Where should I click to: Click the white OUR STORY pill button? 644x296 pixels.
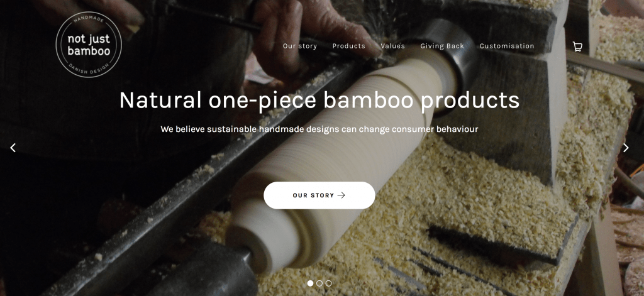[x=319, y=195]
